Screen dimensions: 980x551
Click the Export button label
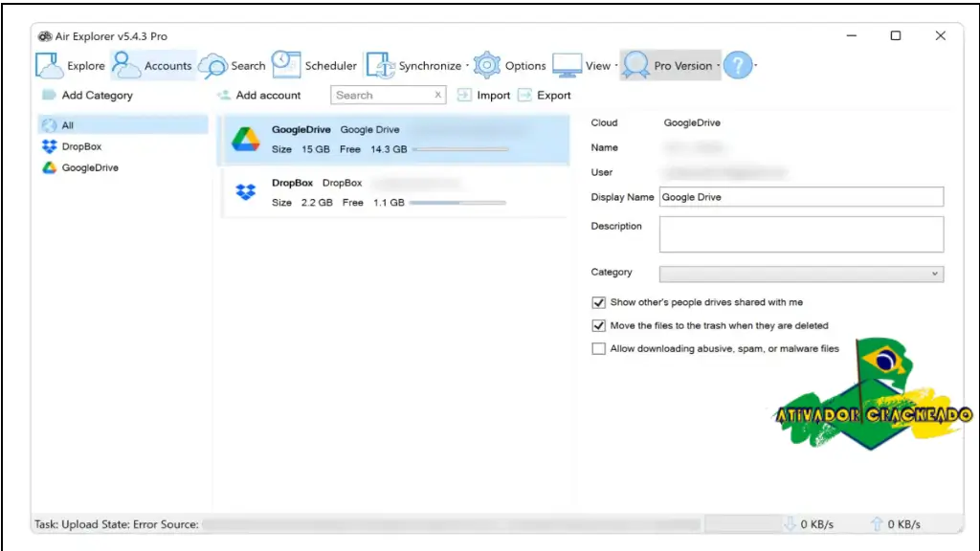coord(554,95)
